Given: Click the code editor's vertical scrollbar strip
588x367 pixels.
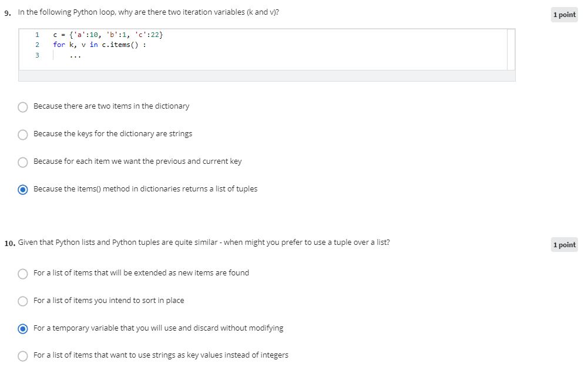Looking at the screenshot, I should [x=510, y=49].
